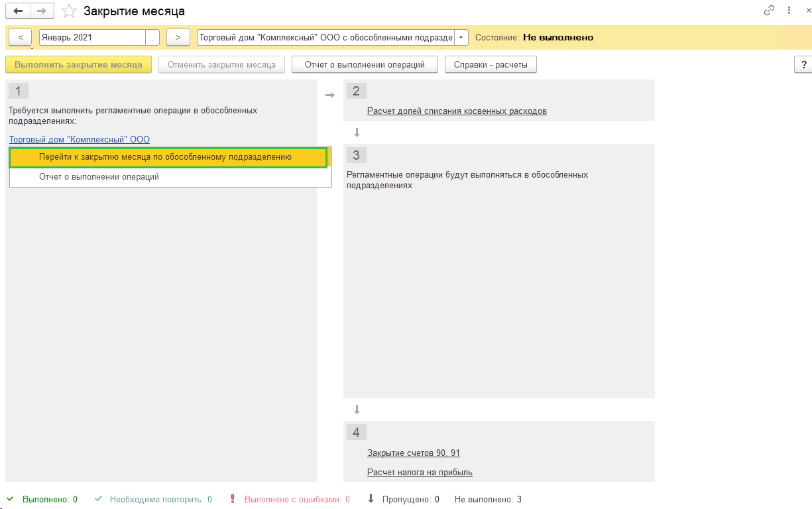
Task: Open period picker ellipsis button
Action: click(x=152, y=38)
